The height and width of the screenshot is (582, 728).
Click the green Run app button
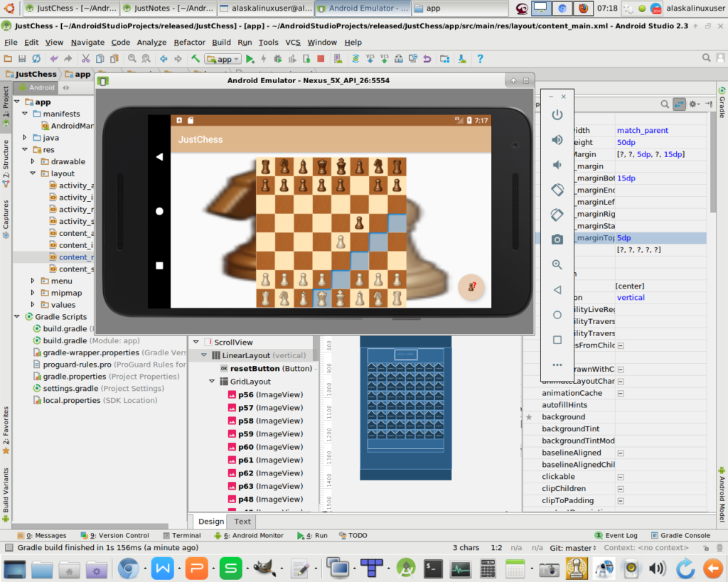point(250,59)
